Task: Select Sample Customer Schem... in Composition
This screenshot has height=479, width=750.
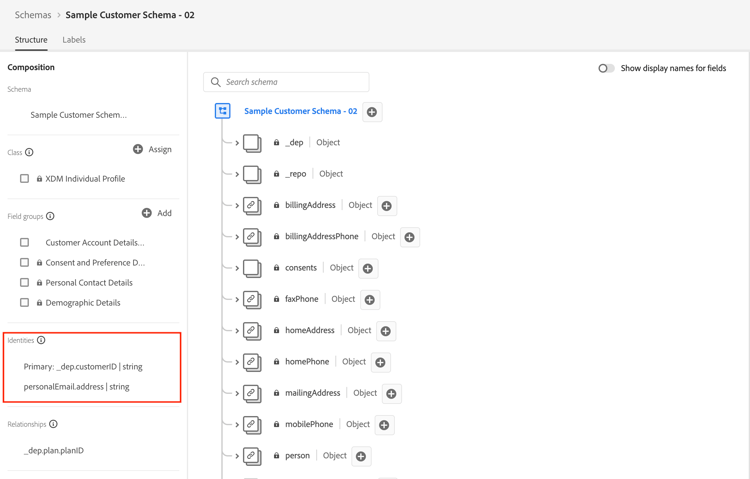Action: click(78, 115)
